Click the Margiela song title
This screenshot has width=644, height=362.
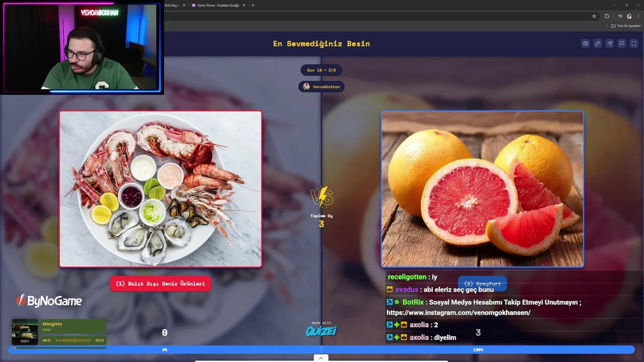pos(52,324)
